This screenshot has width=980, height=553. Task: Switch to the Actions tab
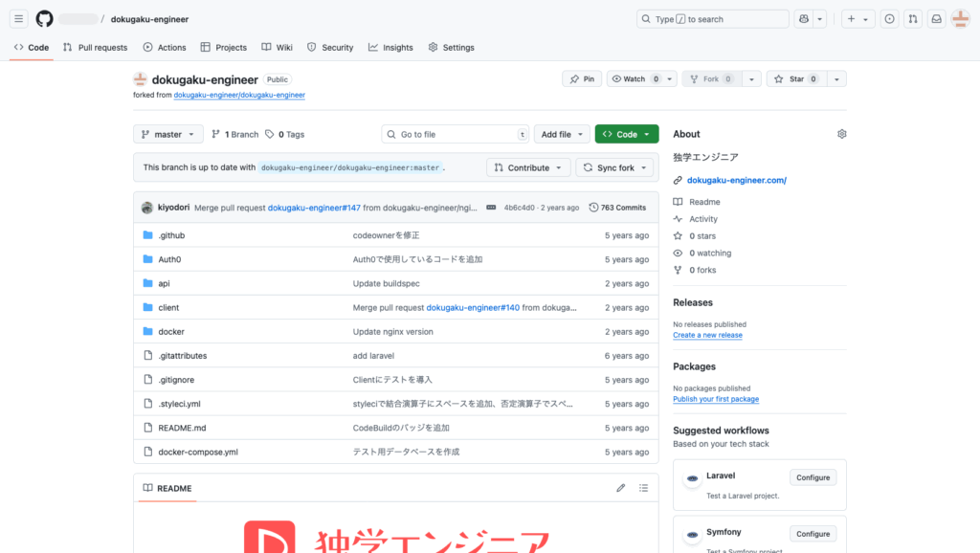point(165,47)
